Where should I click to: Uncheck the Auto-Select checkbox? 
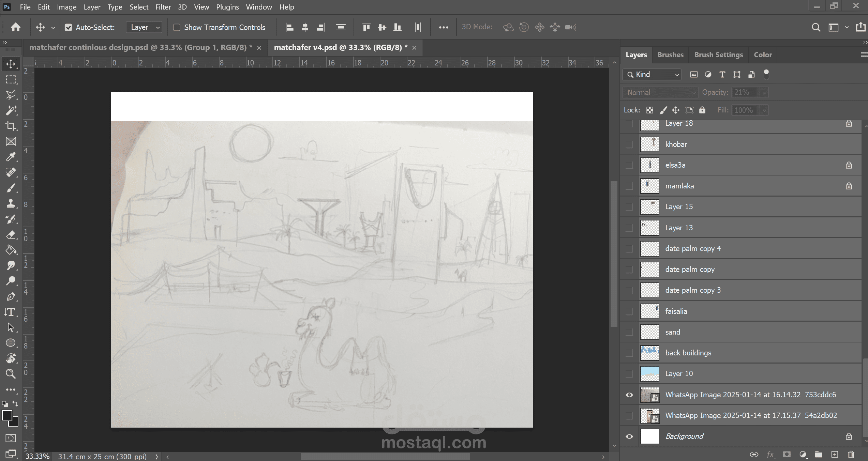click(x=69, y=27)
